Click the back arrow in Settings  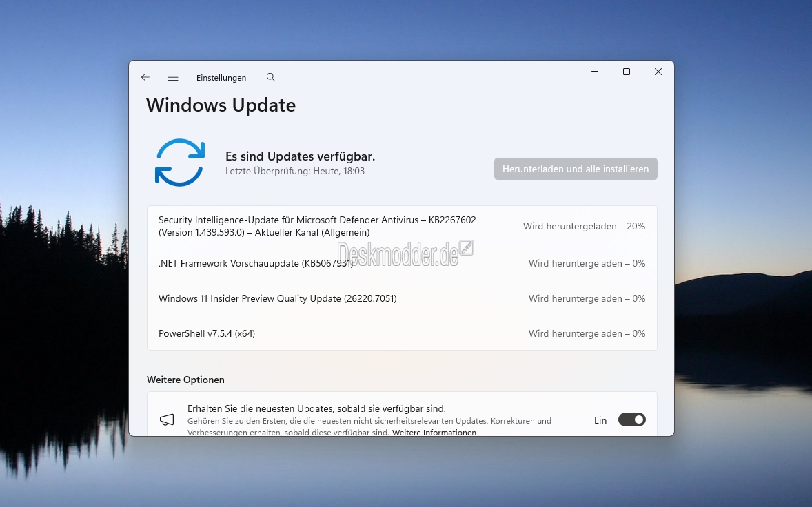tap(145, 78)
